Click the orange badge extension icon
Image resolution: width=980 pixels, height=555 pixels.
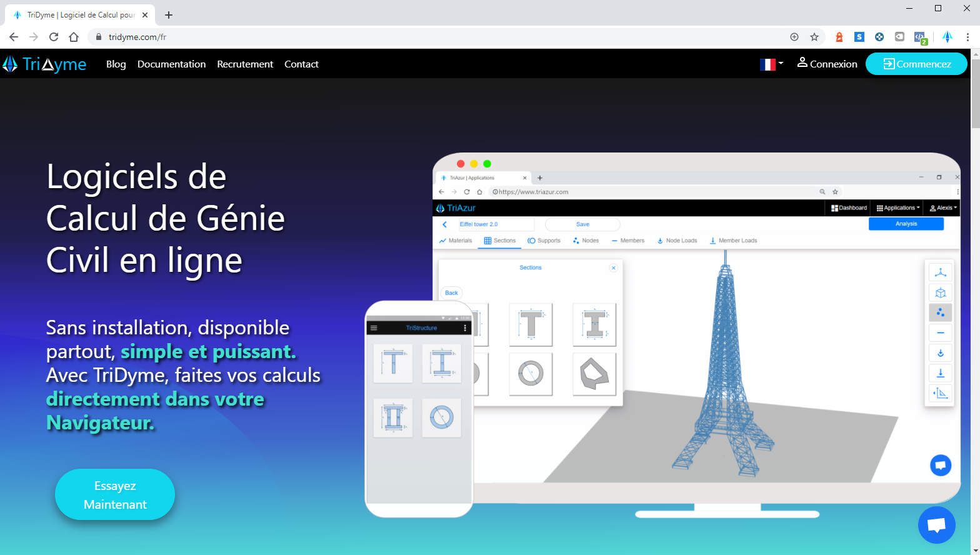(839, 37)
